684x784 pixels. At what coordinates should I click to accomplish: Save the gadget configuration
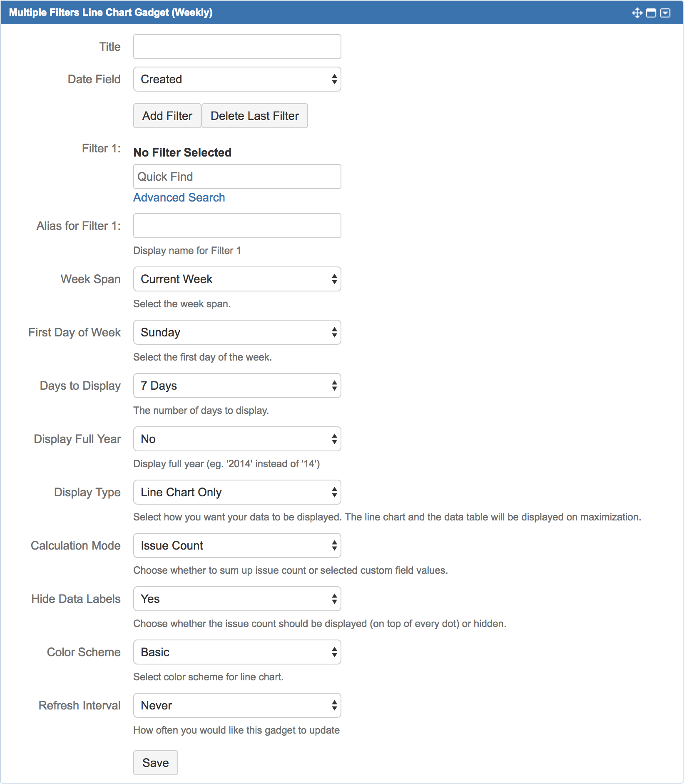[x=155, y=763]
